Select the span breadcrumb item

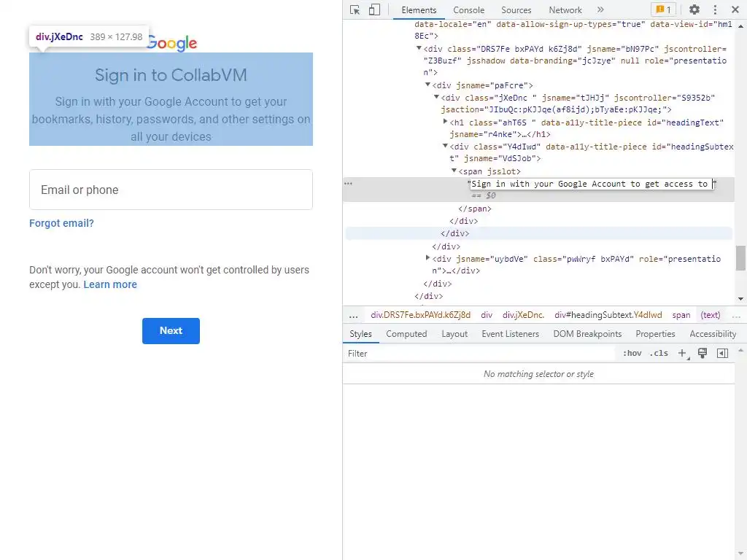[681, 315]
